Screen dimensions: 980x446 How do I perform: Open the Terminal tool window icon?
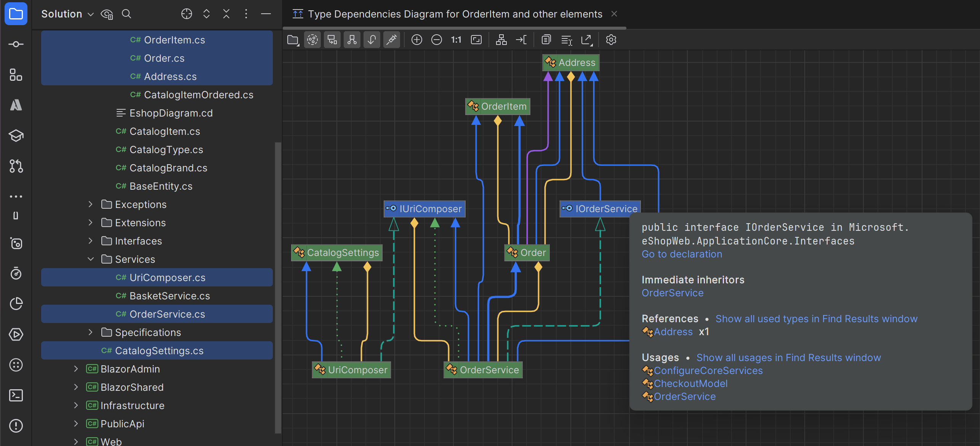[16, 395]
